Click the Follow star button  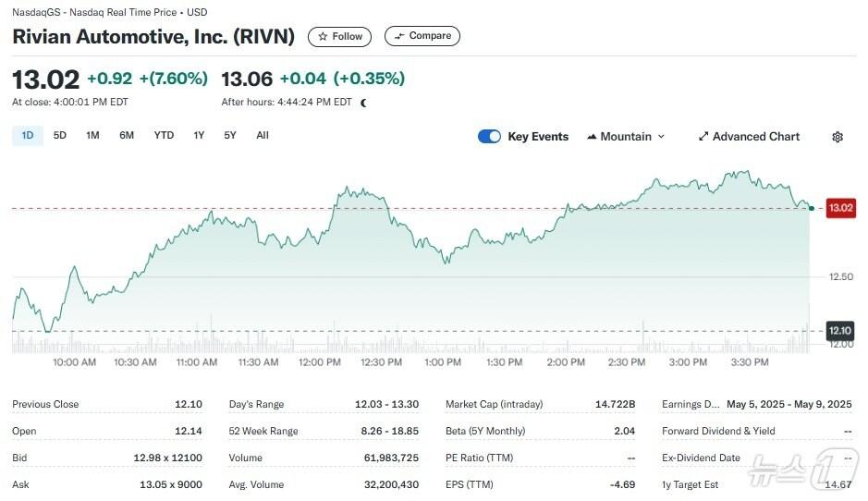tap(340, 36)
